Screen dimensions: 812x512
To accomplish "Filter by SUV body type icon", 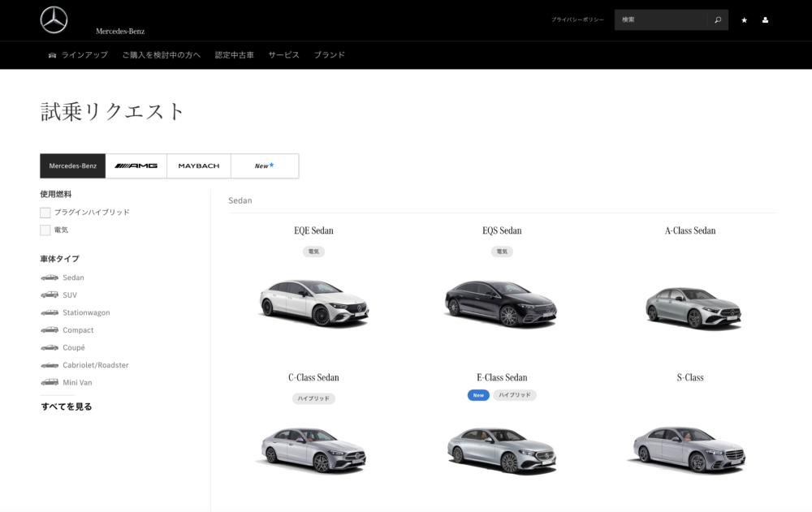I will pyautogui.click(x=50, y=295).
